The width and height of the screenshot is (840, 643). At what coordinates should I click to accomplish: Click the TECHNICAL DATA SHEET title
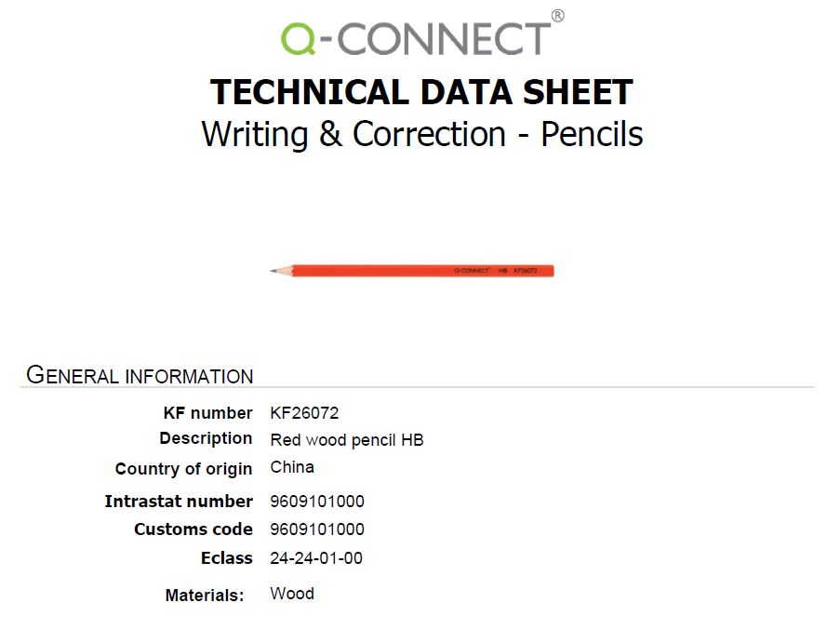421,92
